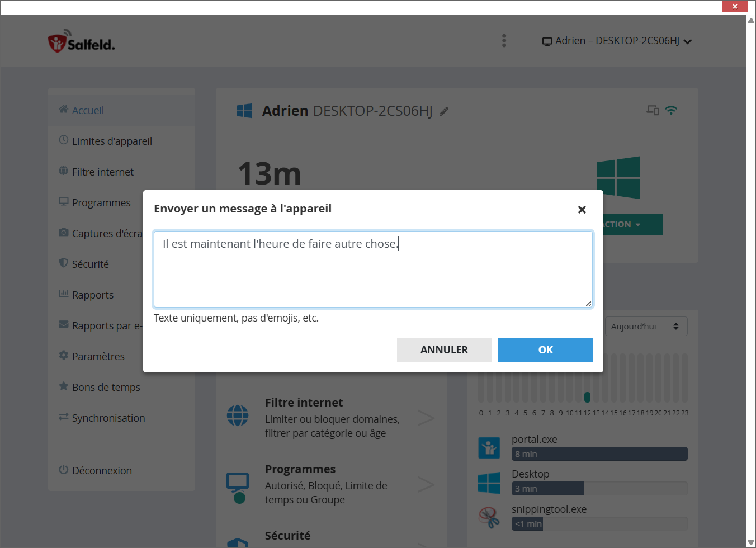Screen dimensions: 756x548
Task: Open Accueil in the sidebar
Action: pyautogui.click(x=121, y=110)
